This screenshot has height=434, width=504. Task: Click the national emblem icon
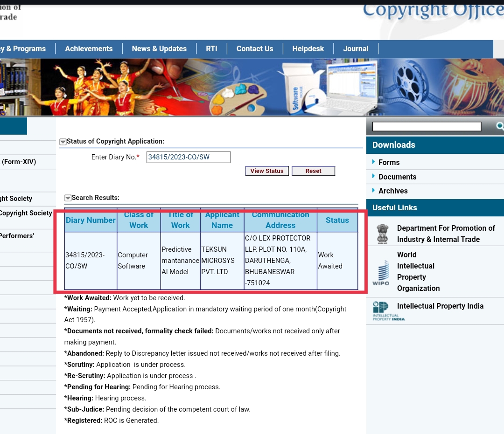(382, 234)
